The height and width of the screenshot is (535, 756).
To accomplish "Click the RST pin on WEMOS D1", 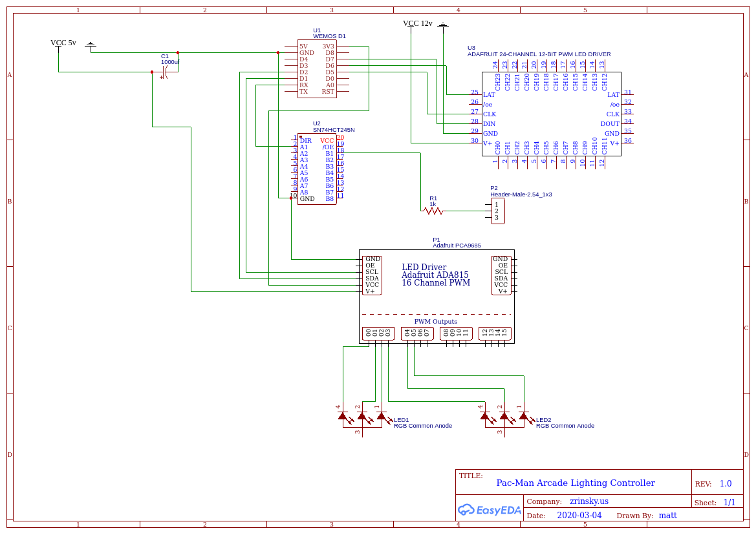I will (x=328, y=92).
